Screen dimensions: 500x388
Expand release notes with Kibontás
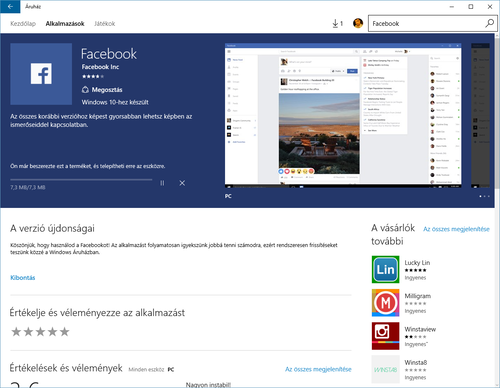pyautogui.click(x=23, y=278)
